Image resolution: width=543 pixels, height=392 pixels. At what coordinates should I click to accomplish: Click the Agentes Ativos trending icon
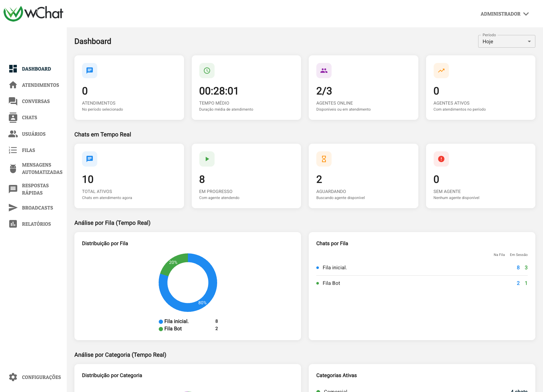441,71
